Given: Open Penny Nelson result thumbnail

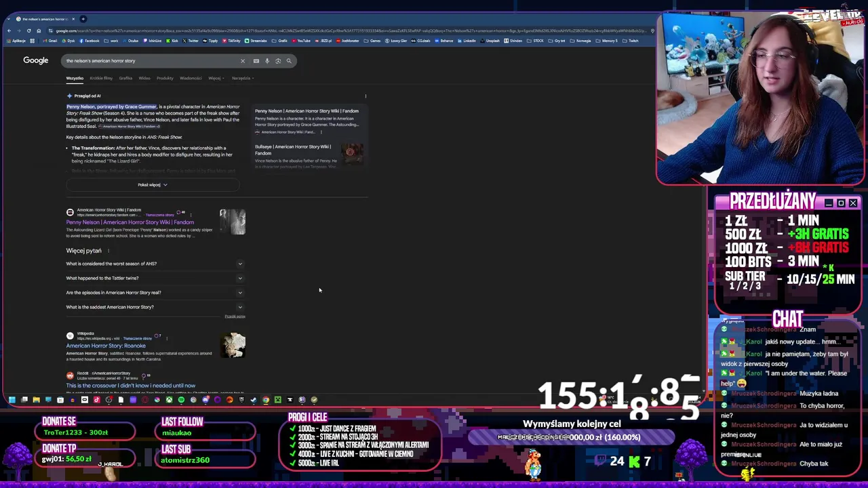Looking at the screenshot, I should 233,222.
